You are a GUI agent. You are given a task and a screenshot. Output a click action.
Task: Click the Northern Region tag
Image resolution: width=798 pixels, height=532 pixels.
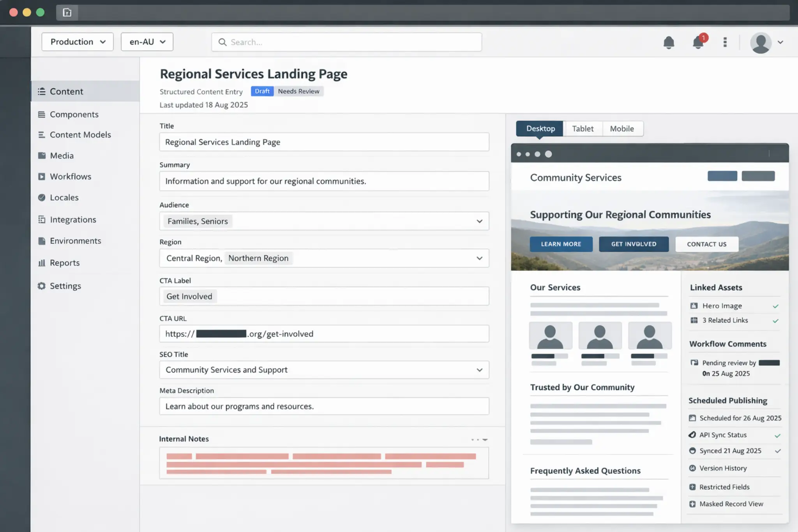pyautogui.click(x=258, y=258)
